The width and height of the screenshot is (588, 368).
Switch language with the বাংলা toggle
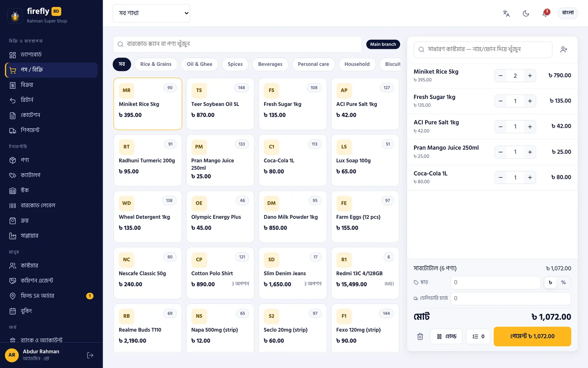568,13
